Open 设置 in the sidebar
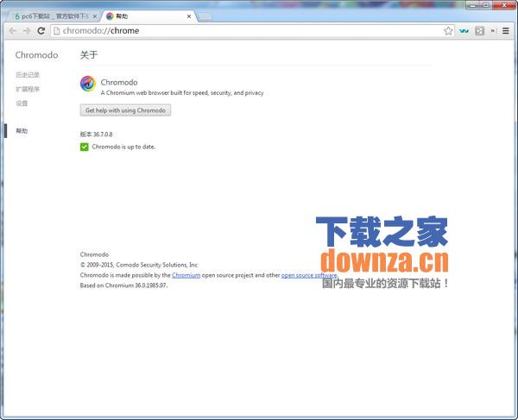 point(22,103)
